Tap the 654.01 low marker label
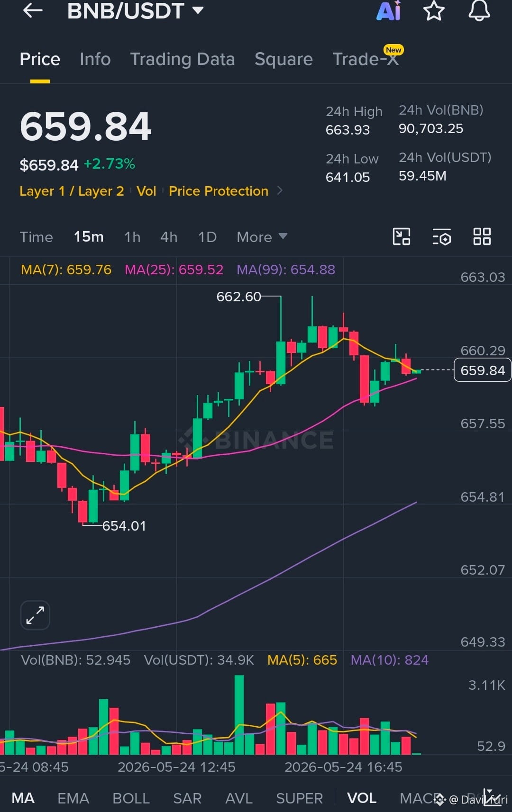 tap(124, 526)
